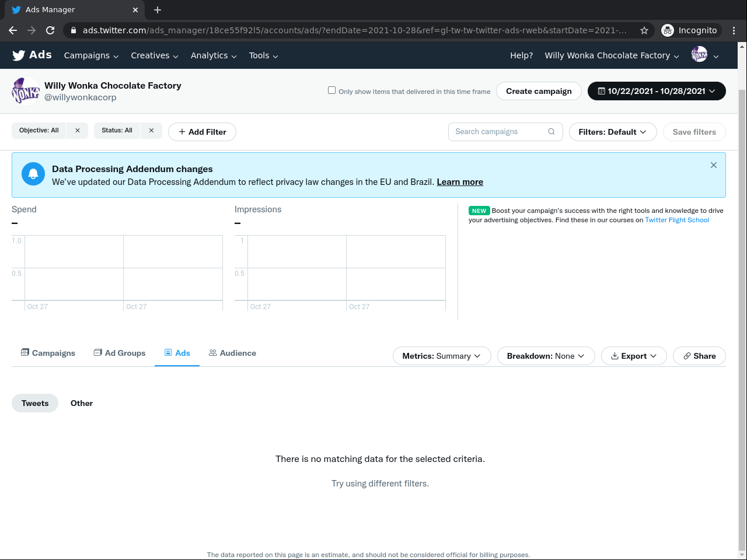
Task: Click the @willywonkacorp handle
Action: pos(81,97)
